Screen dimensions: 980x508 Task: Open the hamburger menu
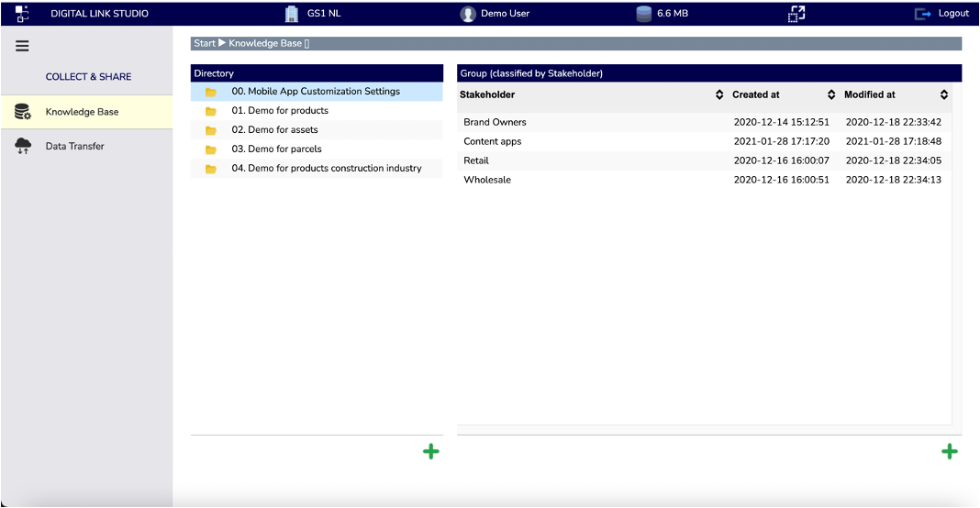(22, 46)
